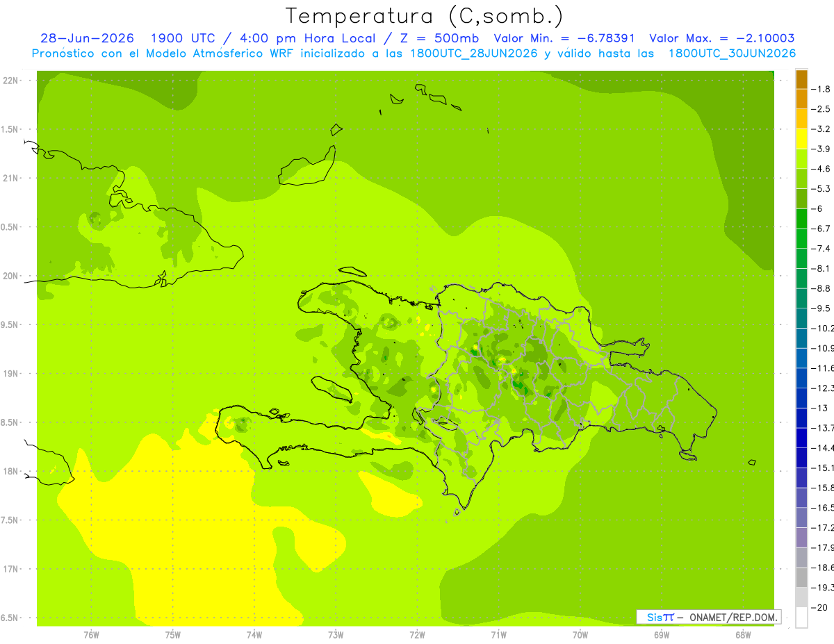This screenshot has height=644, width=834.
Task: Click the '-15.8' colorbar label
Action: (x=824, y=488)
